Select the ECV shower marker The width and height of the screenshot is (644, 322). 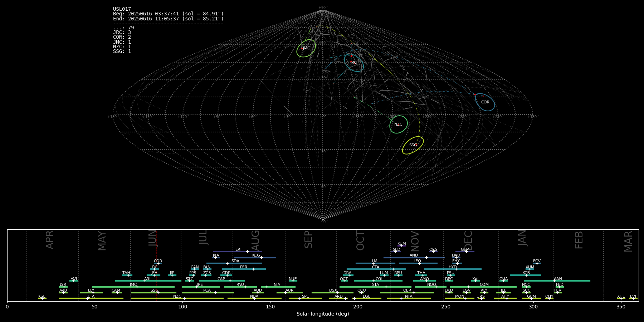[537, 263]
